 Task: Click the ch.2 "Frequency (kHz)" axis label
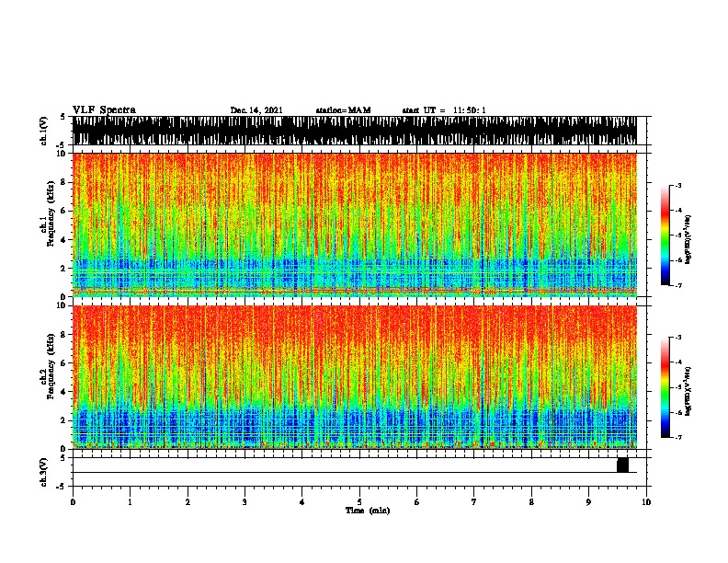[51, 366]
